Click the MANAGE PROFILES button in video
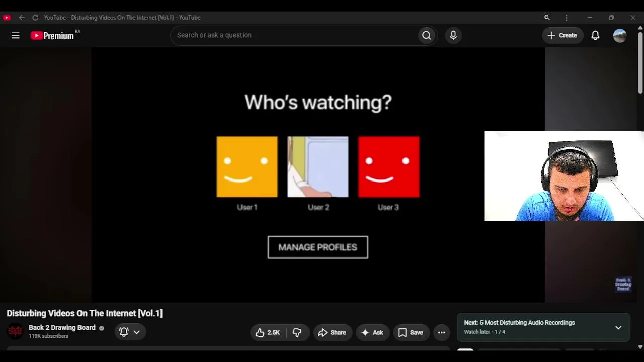The height and width of the screenshot is (362, 644). 318,247
